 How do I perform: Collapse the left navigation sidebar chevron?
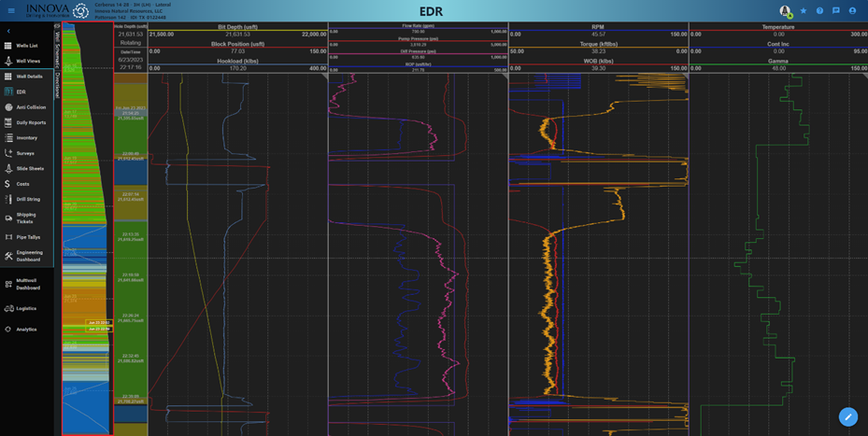[8, 31]
